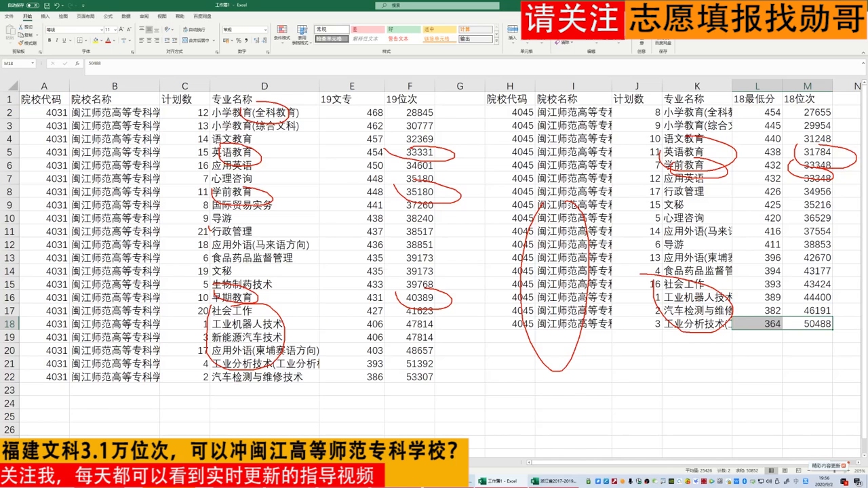Open the Name Box dropdown arrow
The image size is (868, 488).
tap(33, 64)
